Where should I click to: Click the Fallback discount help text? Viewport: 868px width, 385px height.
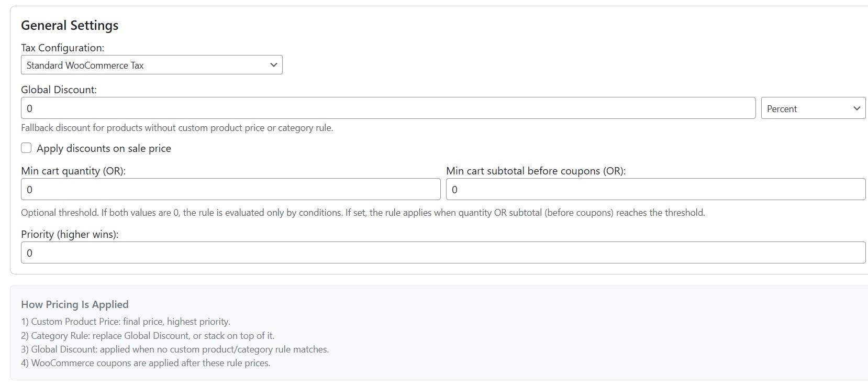tap(177, 128)
